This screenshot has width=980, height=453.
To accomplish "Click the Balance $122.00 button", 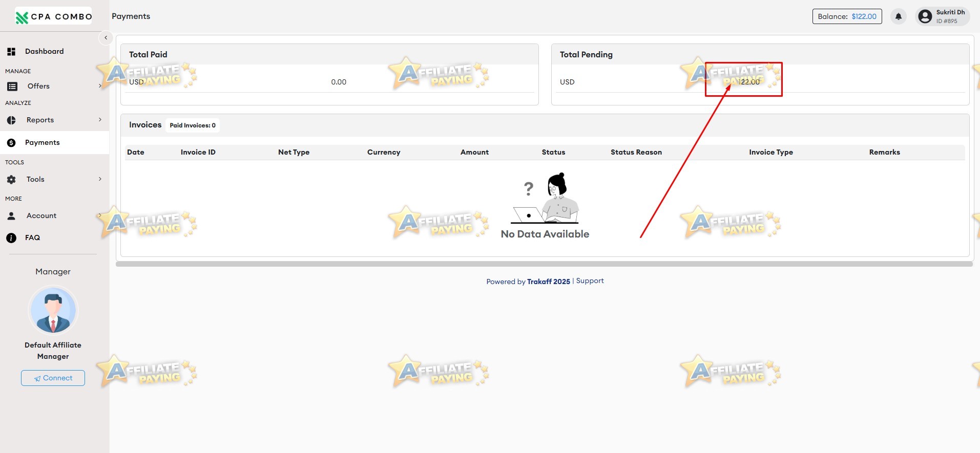I will pyautogui.click(x=847, y=16).
